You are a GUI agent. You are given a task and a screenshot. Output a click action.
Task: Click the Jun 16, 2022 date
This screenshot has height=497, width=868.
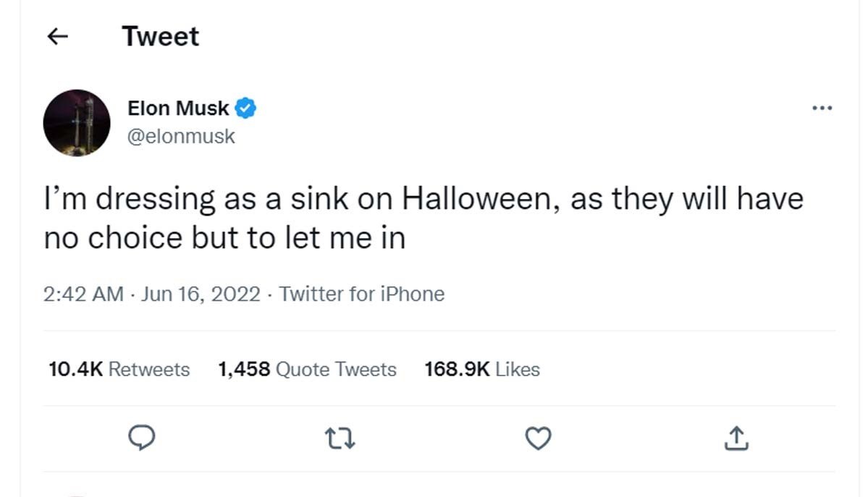(x=201, y=294)
